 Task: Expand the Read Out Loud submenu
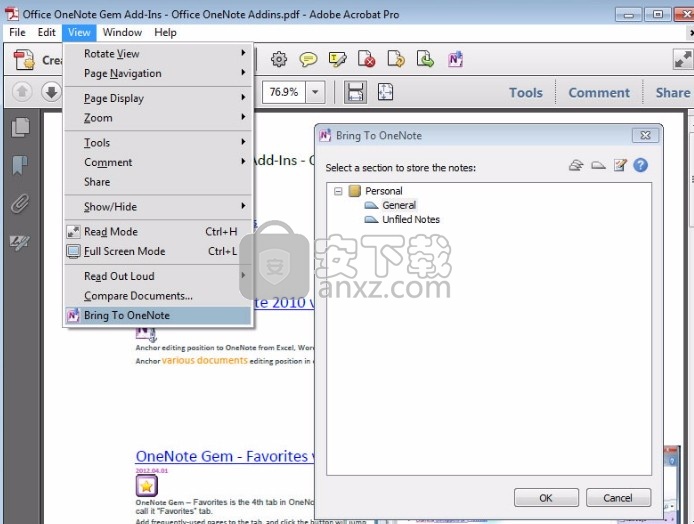point(158,276)
